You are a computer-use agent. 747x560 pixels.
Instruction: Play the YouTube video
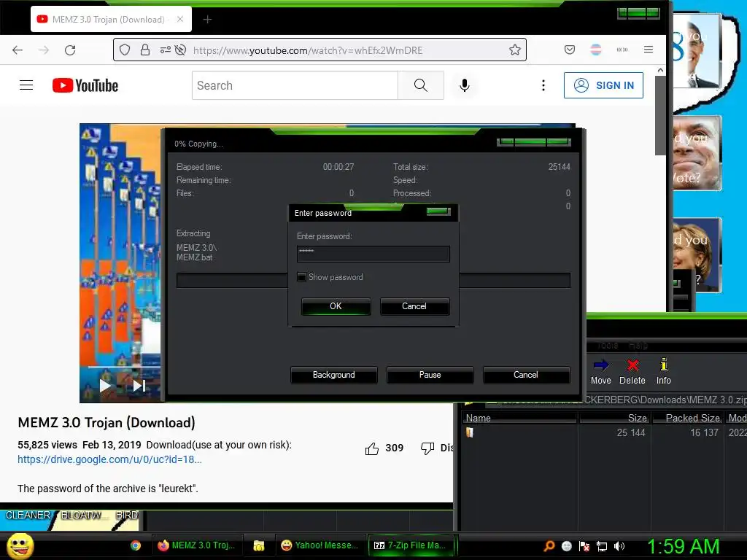(x=105, y=385)
